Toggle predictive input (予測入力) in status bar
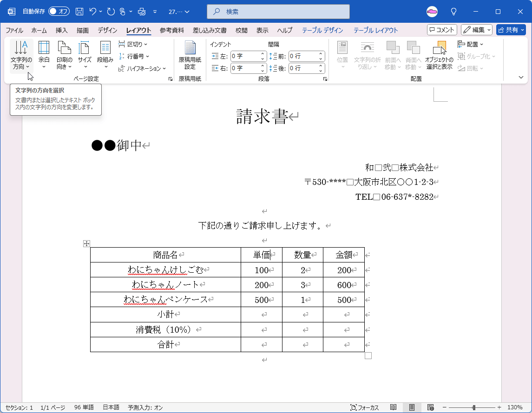Image resolution: width=532 pixels, height=413 pixels. point(145,407)
